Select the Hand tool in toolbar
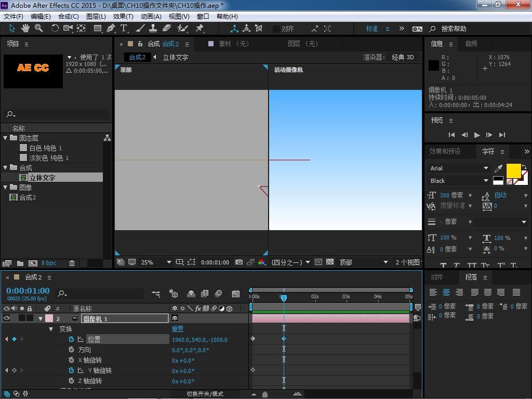Screen dimensions: 532x399 tap(25, 29)
